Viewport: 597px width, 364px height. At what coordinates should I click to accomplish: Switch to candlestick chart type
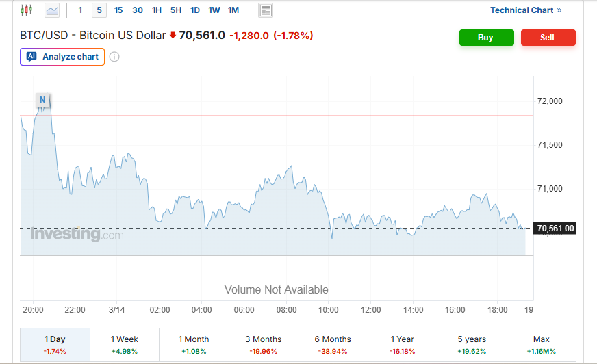(x=27, y=10)
